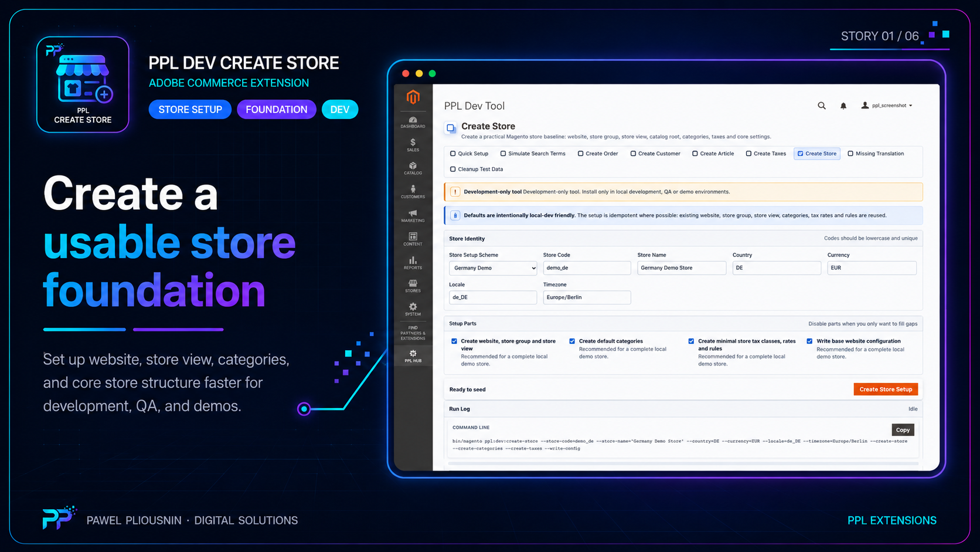Viewport: 980px width, 552px height.
Task: Switch to the Create Order tab
Action: (x=598, y=154)
